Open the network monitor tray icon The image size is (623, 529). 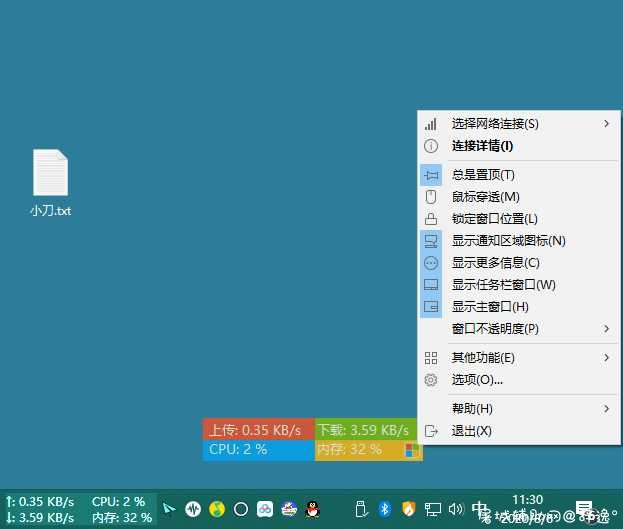point(433,509)
